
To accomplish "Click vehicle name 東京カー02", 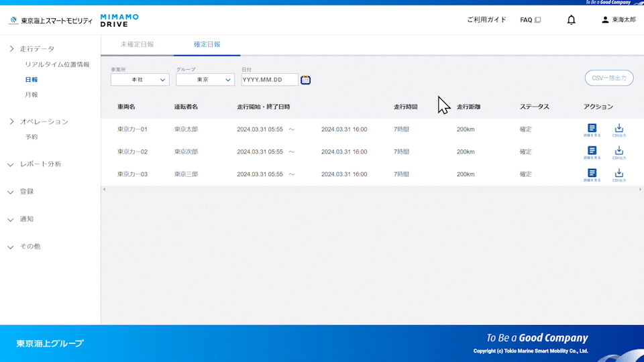I will point(132,152).
